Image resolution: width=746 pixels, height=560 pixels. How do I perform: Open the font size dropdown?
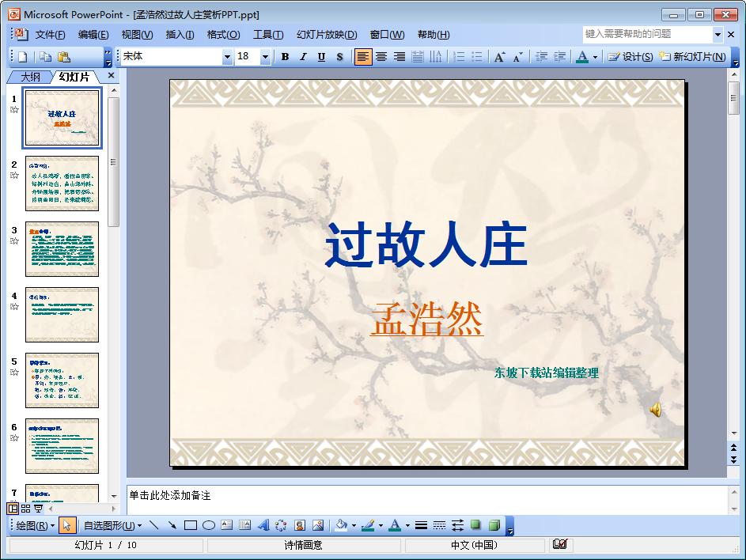pos(266,57)
